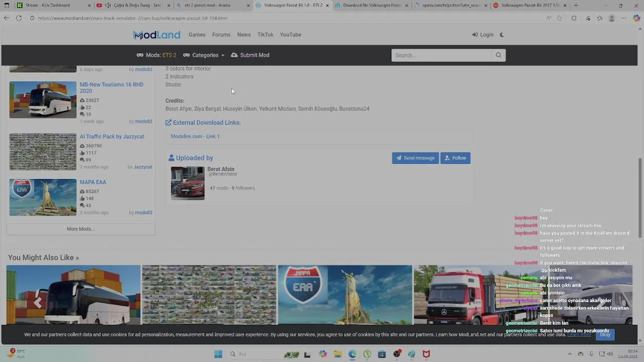Click the address bar URL

[133, 18]
